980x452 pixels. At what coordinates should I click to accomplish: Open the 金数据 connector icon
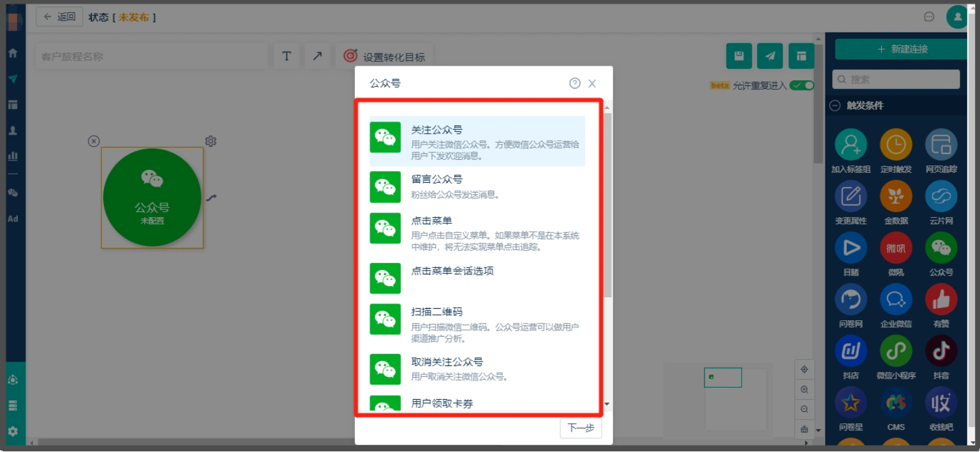[896, 196]
